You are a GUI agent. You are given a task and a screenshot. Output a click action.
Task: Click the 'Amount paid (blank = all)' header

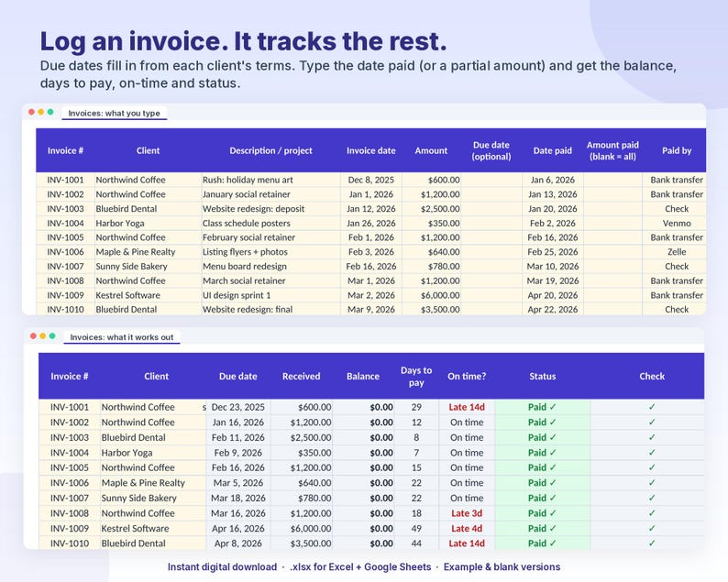[x=612, y=150]
